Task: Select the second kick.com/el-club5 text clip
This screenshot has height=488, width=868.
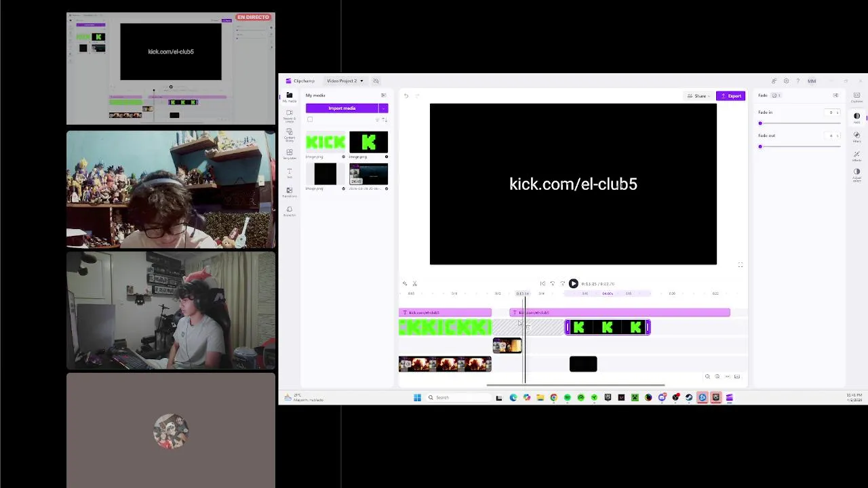Action: click(x=619, y=312)
